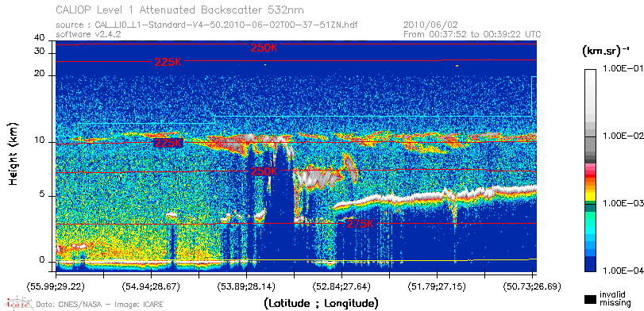Click the Data: CNES/NASA image credit text
The height and width of the screenshot is (311, 644).
[x=99, y=305]
